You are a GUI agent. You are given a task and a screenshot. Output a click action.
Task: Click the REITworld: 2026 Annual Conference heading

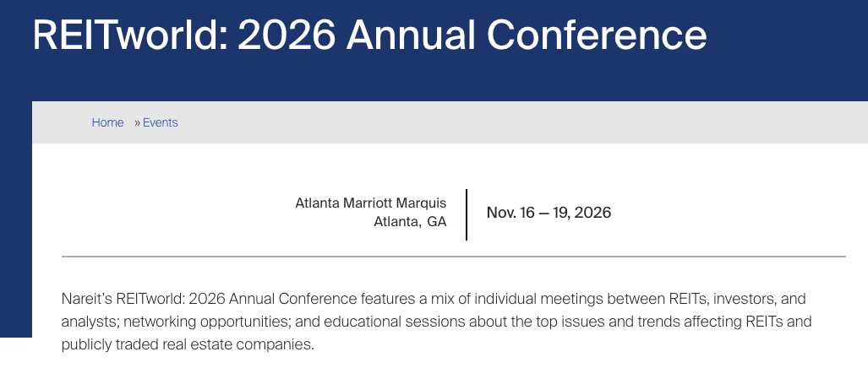(x=369, y=35)
